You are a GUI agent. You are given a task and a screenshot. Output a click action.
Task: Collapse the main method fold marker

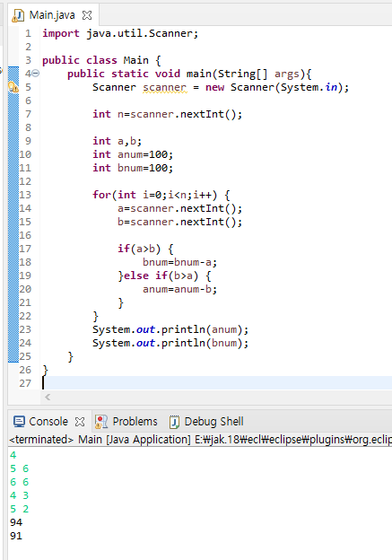pyautogui.click(x=36, y=74)
